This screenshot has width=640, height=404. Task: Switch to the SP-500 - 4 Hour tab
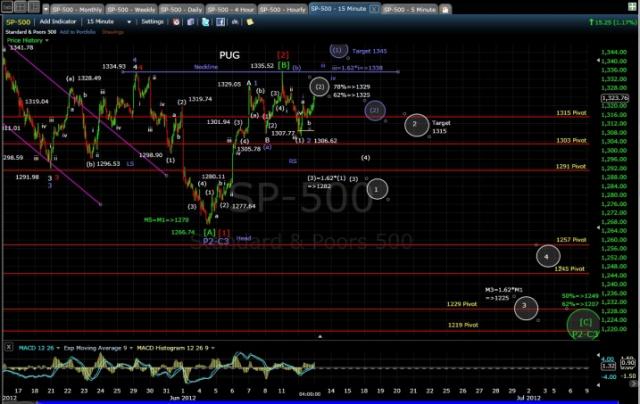pyautogui.click(x=231, y=9)
